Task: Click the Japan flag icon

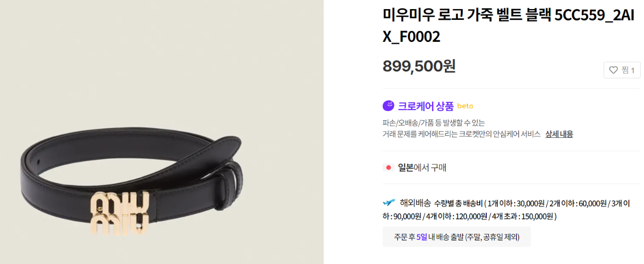Action: pyautogui.click(x=389, y=168)
